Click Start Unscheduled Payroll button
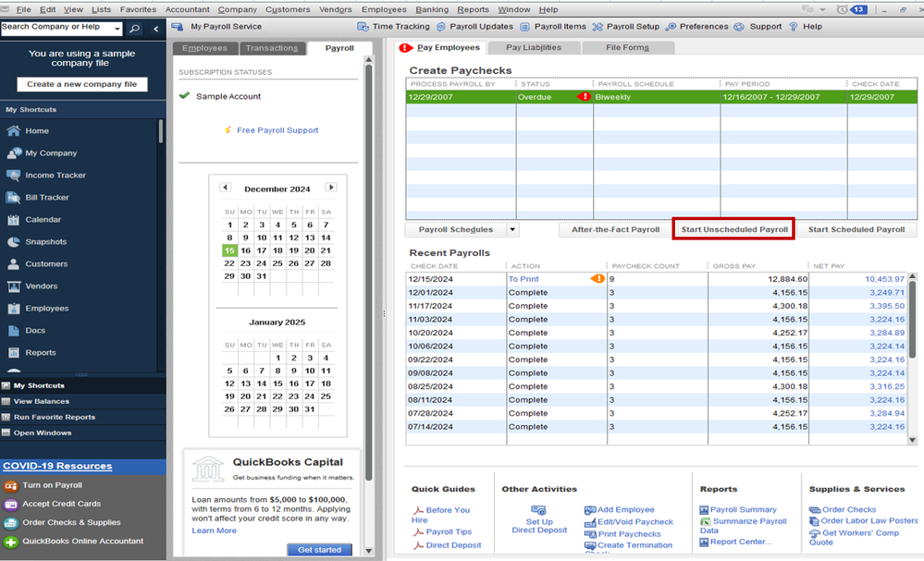The height and width of the screenshot is (561, 924). click(734, 229)
